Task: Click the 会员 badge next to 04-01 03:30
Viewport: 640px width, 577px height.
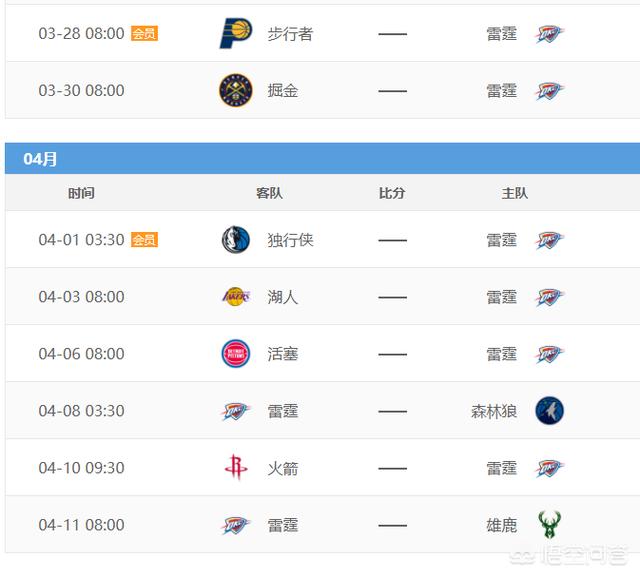Action: (x=144, y=240)
